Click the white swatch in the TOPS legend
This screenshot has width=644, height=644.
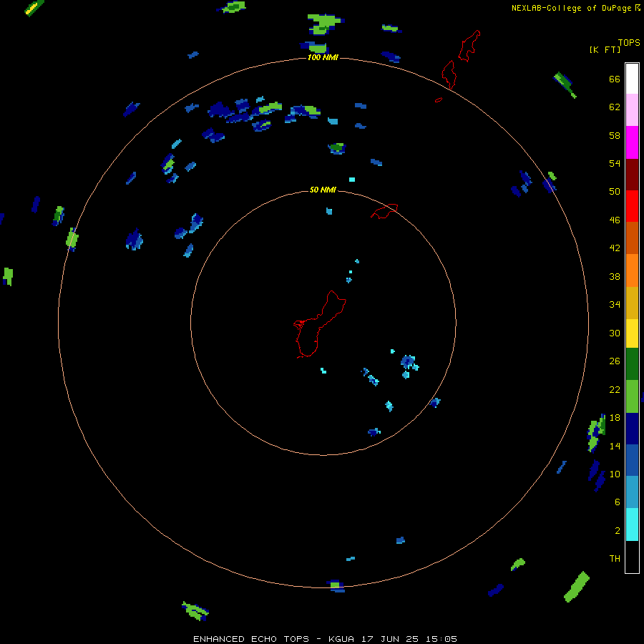click(632, 79)
